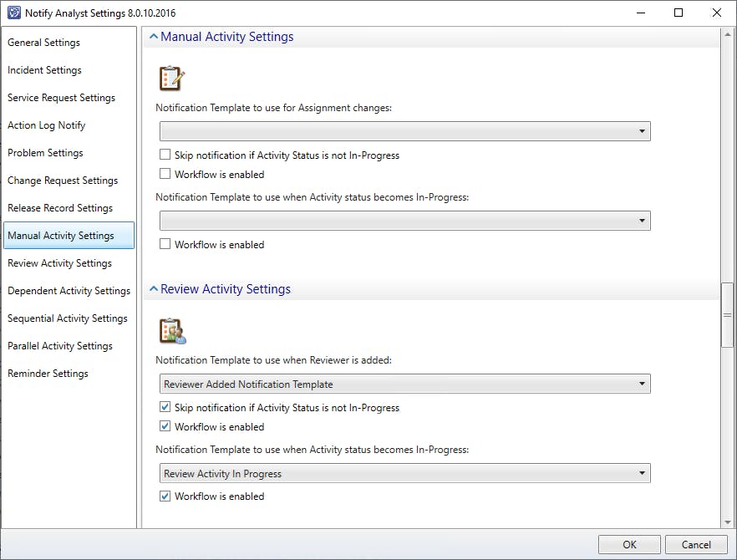Click the Manual Activity clipboard icon
737x560 pixels.
tap(171, 78)
